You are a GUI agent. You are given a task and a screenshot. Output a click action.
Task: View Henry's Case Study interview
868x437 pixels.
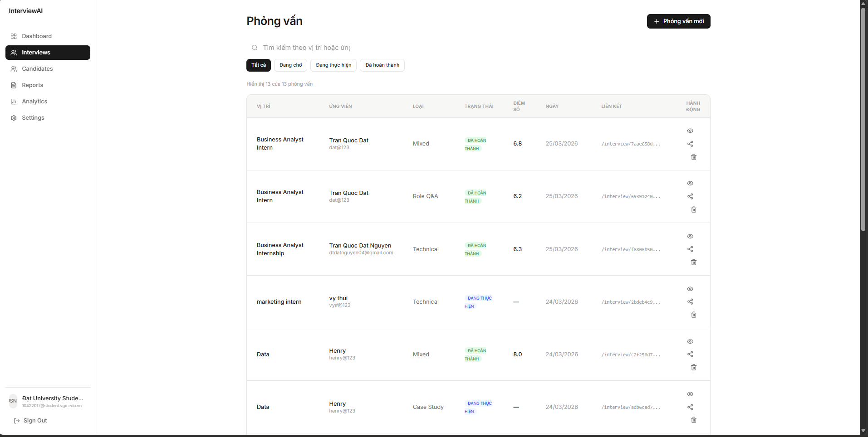(x=690, y=394)
